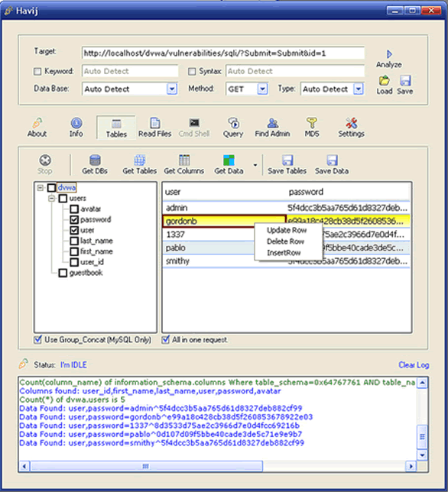Collapse the users tree node
The width and height of the screenshot is (448, 492).
tap(51, 199)
